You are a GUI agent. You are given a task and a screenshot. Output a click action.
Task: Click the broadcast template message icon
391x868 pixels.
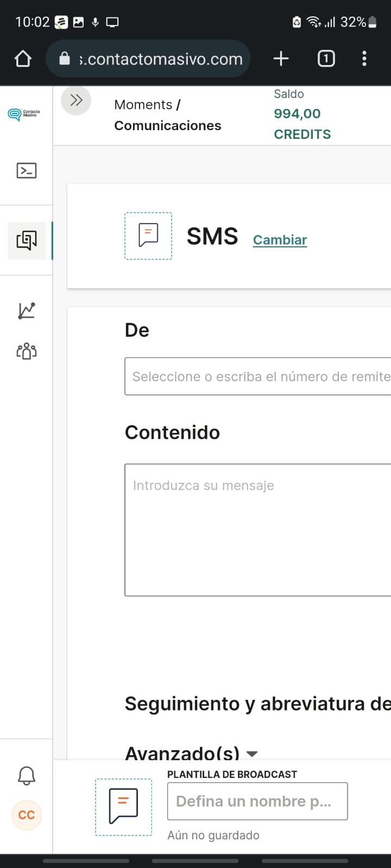click(124, 807)
